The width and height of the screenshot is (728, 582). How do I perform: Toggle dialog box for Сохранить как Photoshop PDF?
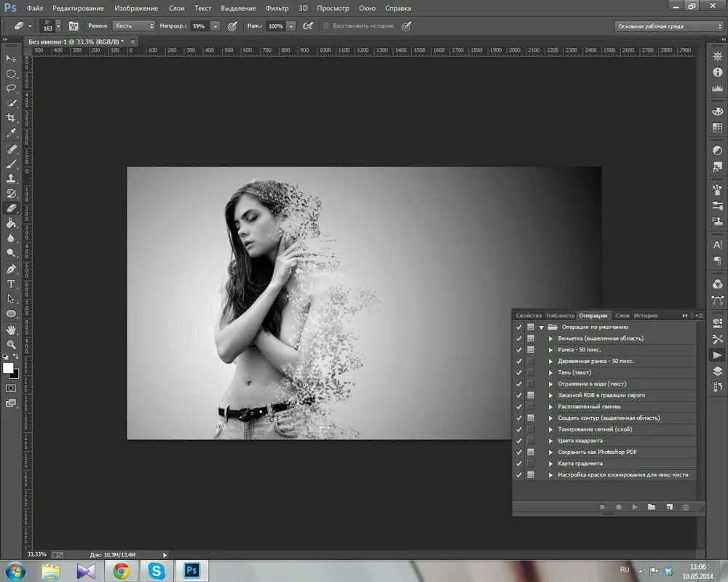pyautogui.click(x=530, y=452)
